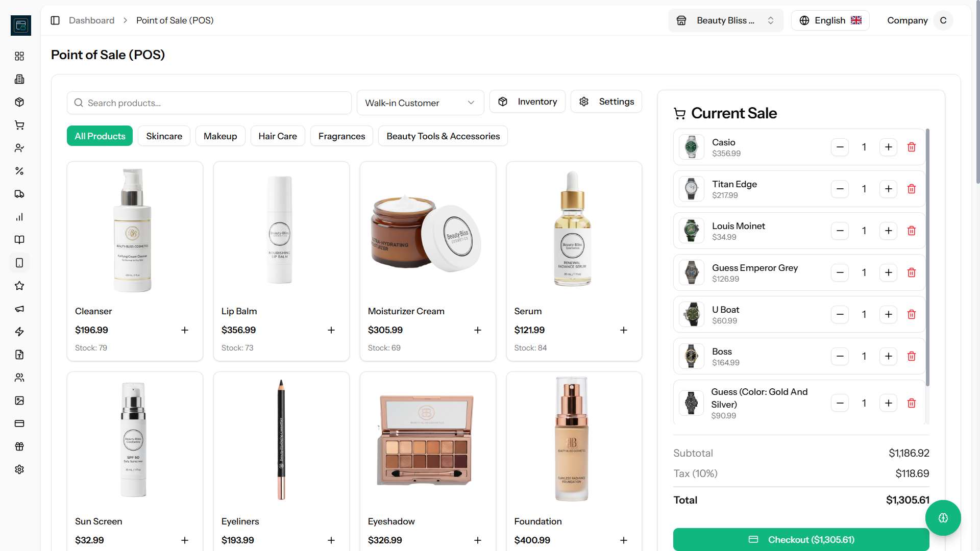980x551 pixels.
Task: Decrease Boss quantity by one
Action: [840, 356]
